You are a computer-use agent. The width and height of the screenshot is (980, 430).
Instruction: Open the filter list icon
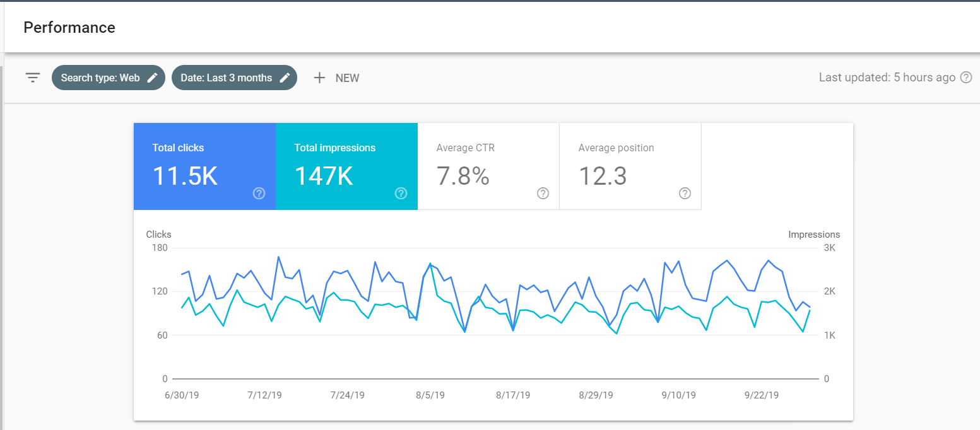(33, 78)
